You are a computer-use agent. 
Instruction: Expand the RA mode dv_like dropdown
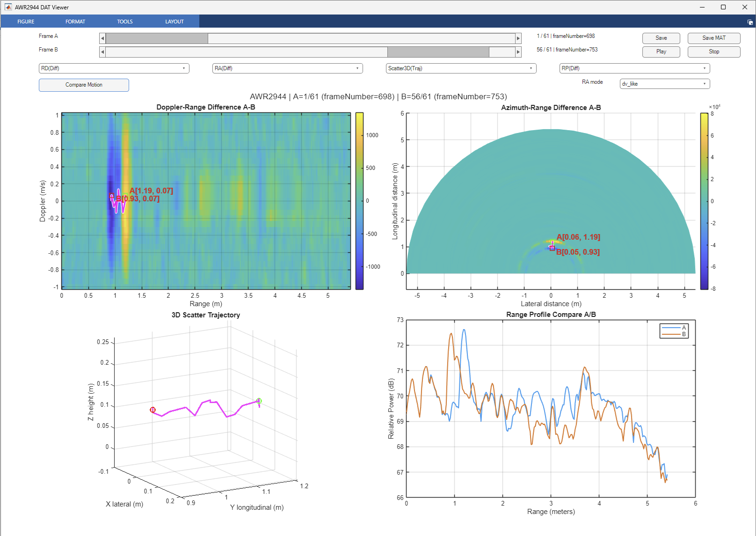(665, 84)
